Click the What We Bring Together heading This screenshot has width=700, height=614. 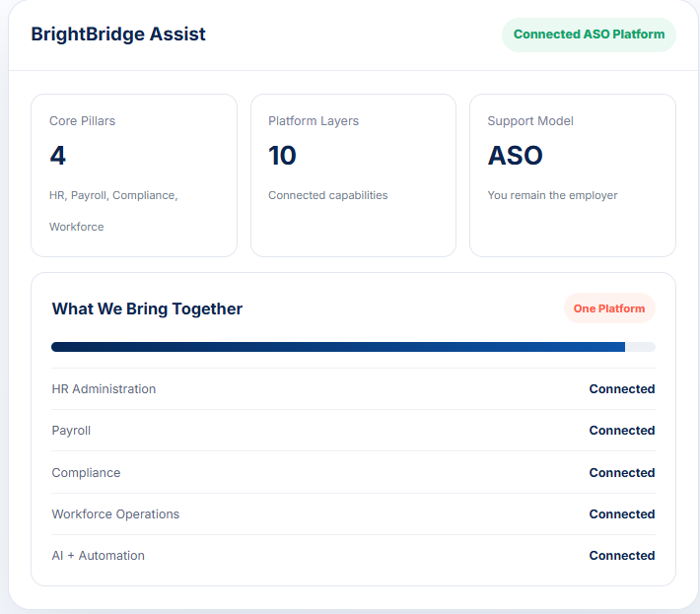click(x=147, y=308)
